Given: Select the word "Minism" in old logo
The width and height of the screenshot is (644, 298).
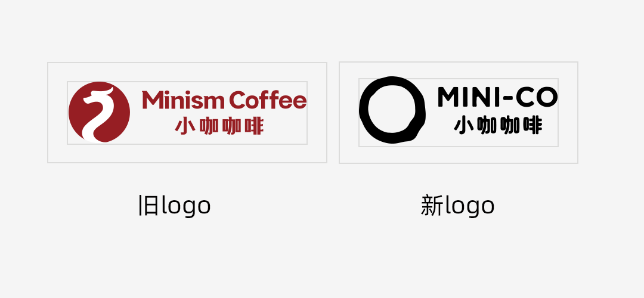Looking at the screenshot, I should [x=184, y=100].
